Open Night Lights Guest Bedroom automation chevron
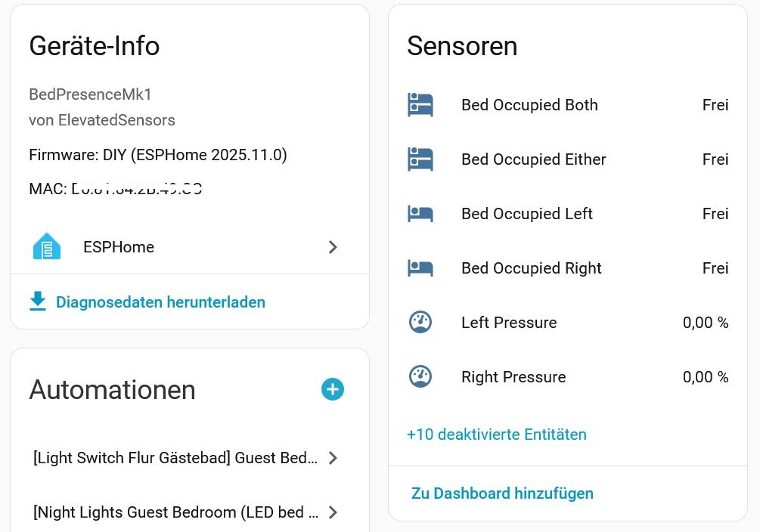760x532 pixels. 333,512
